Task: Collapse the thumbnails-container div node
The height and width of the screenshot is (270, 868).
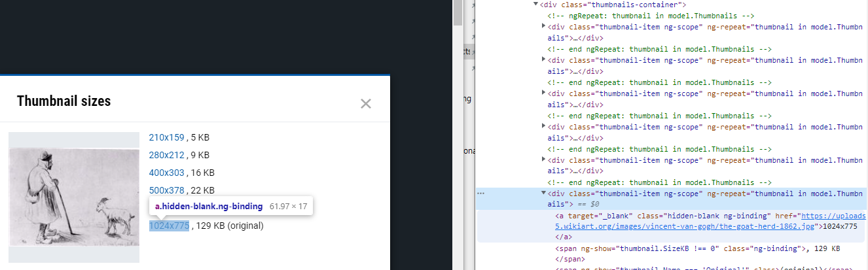Action: (x=537, y=5)
